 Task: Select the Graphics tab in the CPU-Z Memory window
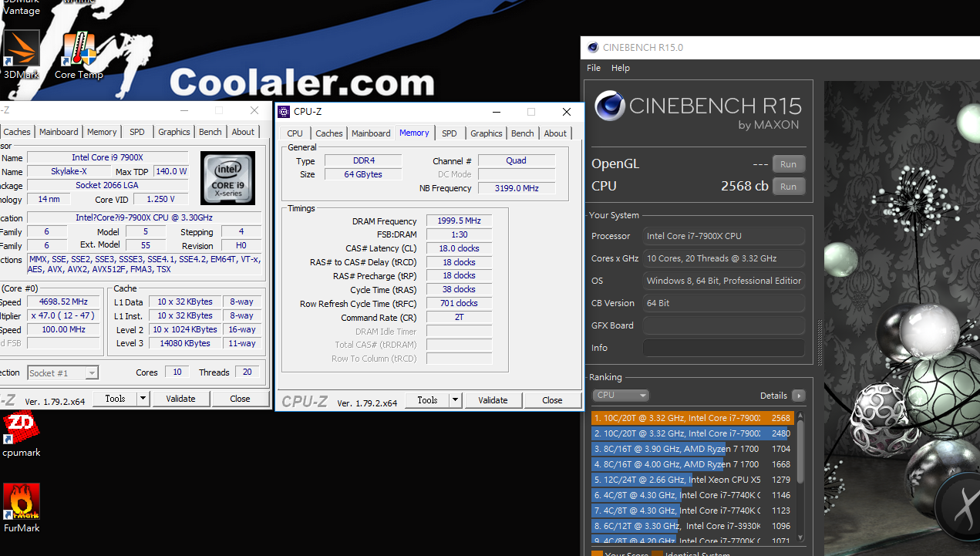[x=487, y=133]
